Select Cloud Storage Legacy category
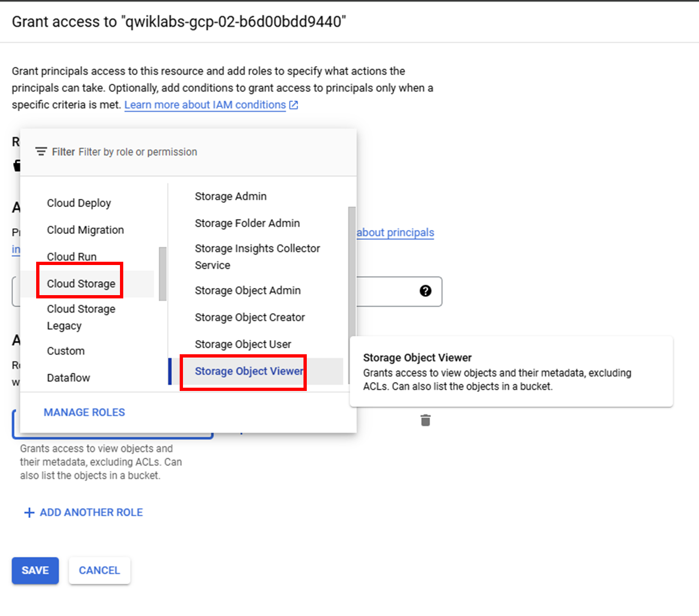The width and height of the screenshot is (699, 616). (81, 317)
